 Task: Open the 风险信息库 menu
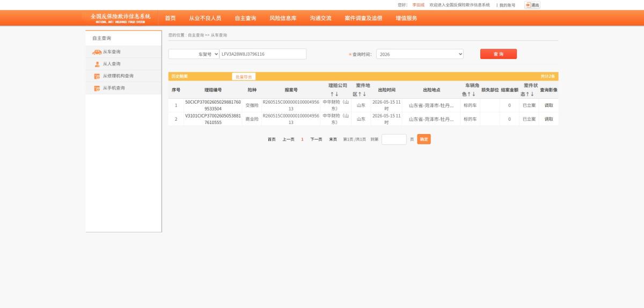point(283,18)
